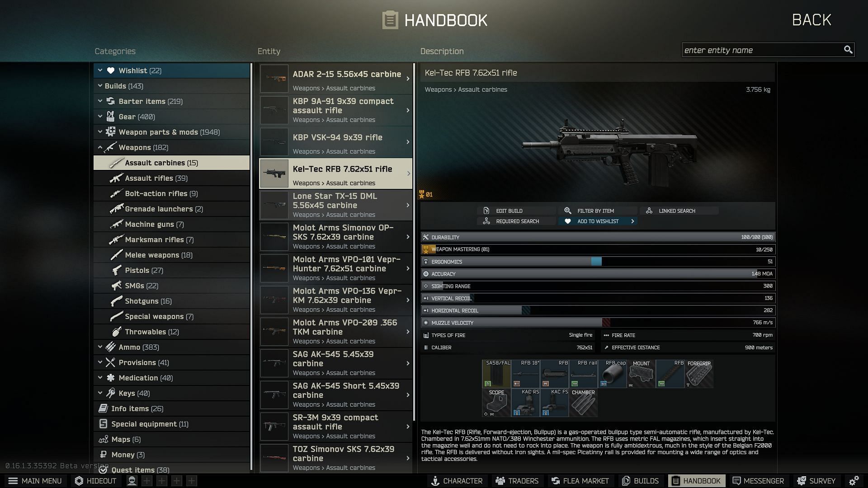Click the Edit Build icon
This screenshot has height=488, width=868.
(x=486, y=210)
